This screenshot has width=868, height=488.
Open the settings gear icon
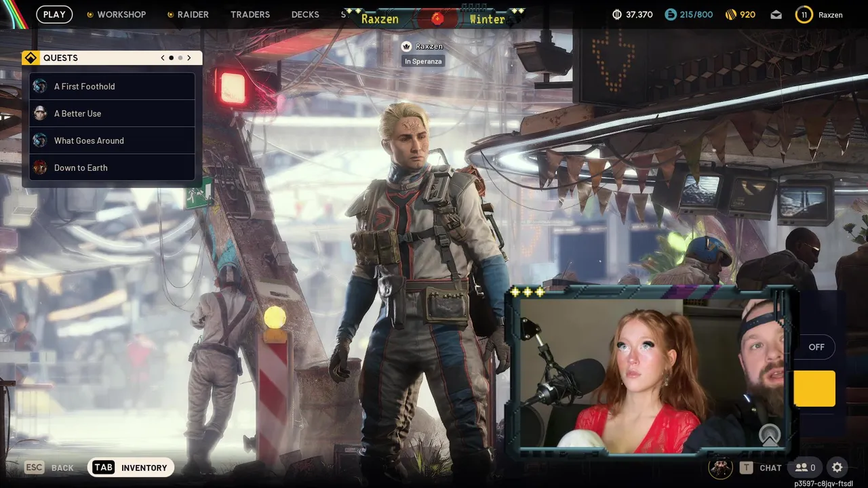837,467
